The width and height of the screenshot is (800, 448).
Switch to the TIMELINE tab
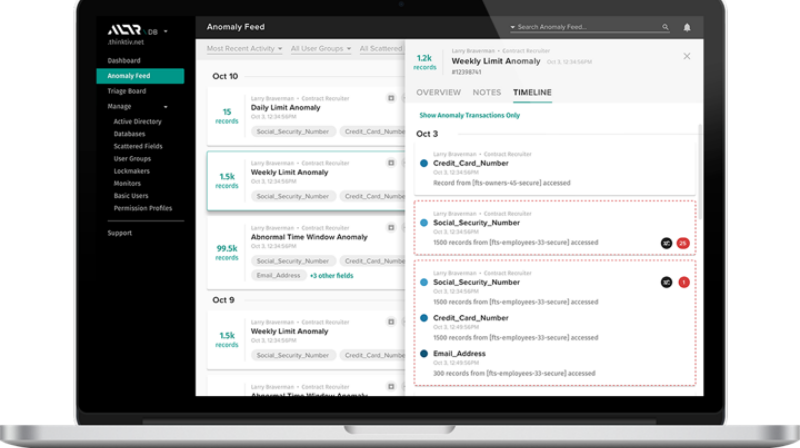[532, 92]
